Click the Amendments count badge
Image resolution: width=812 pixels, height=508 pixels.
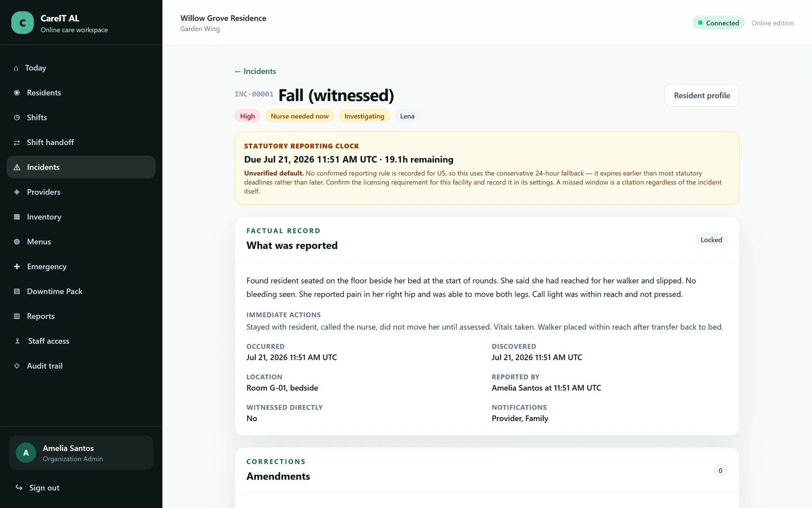tap(720, 470)
